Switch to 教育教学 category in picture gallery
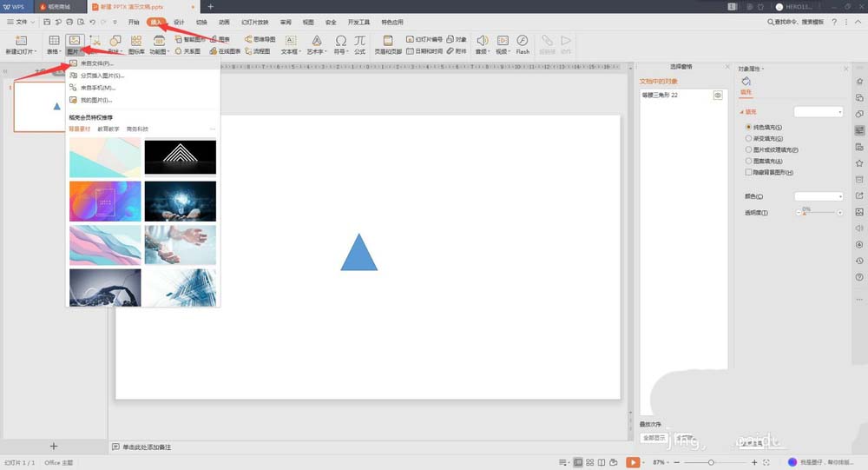 tap(108, 129)
